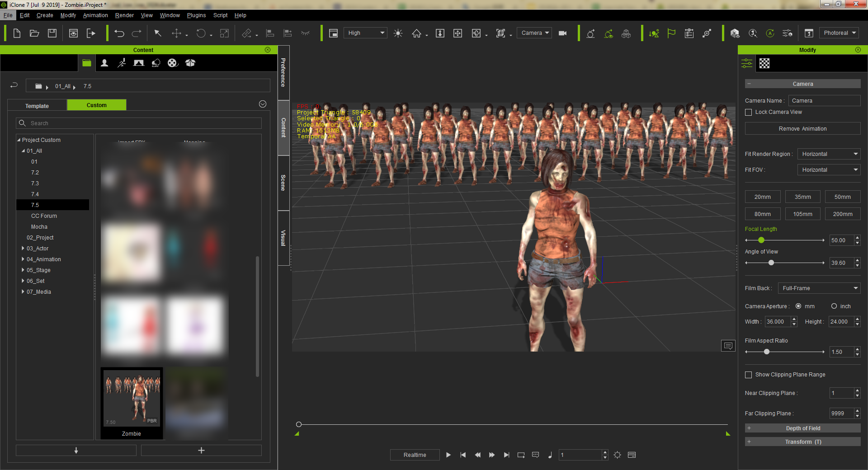The width and height of the screenshot is (868, 470).
Task: Switch to the Template tab
Action: point(37,106)
